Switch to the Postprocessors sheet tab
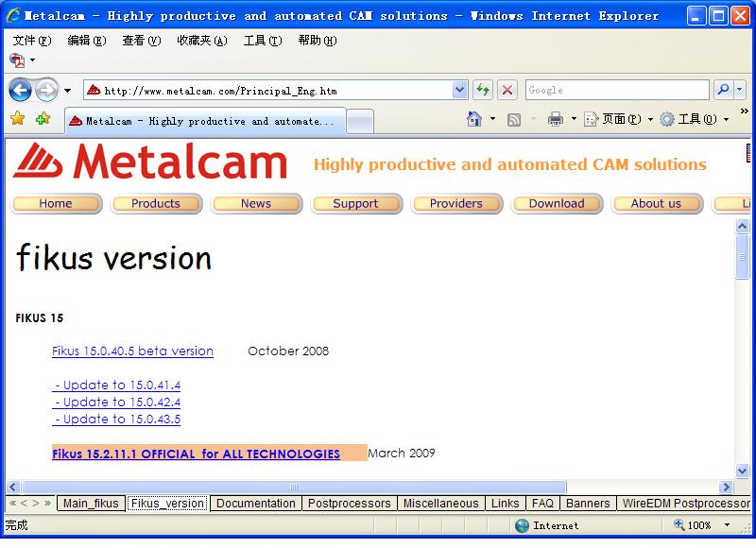Screen dimensions: 756x548 point(349,504)
